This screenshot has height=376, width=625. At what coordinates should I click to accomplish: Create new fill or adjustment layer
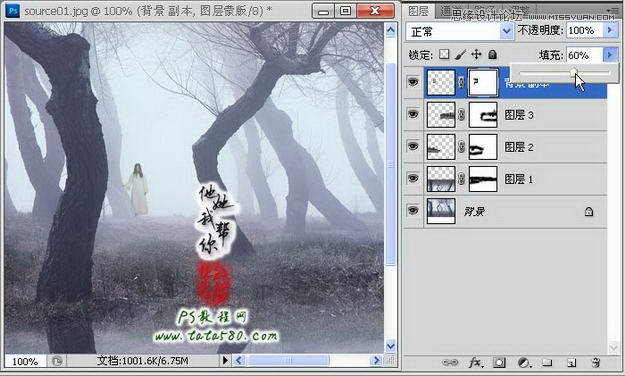click(x=524, y=362)
